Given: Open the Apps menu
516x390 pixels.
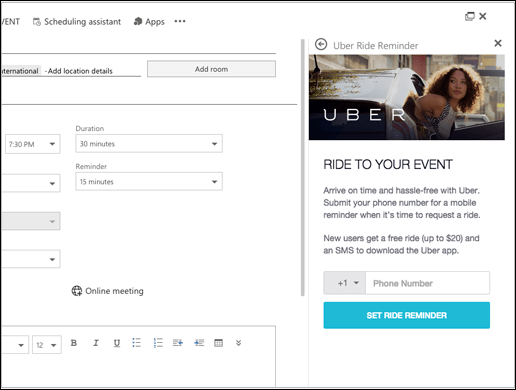Looking at the screenshot, I should click(149, 22).
